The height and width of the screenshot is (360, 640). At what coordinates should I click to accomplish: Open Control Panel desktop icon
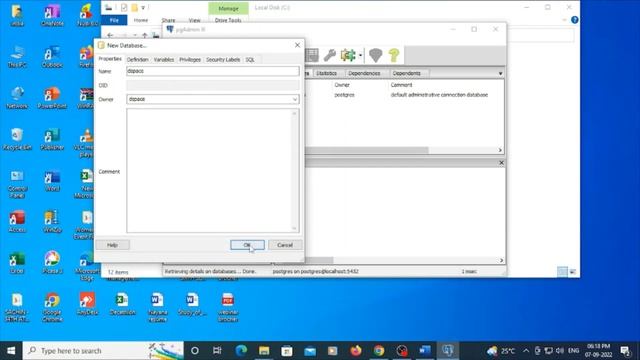[x=17, y=184]
